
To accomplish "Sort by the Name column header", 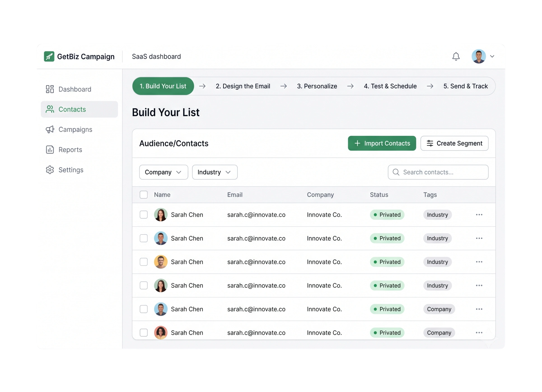I will tap(162, 195).
